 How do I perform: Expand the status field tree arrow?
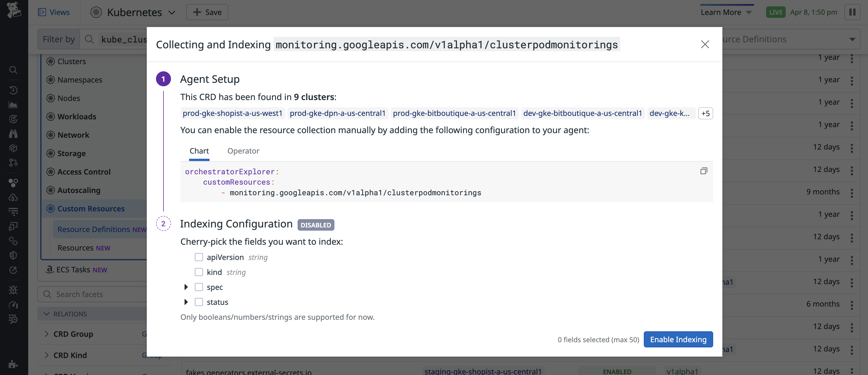(x=186, y=302)
